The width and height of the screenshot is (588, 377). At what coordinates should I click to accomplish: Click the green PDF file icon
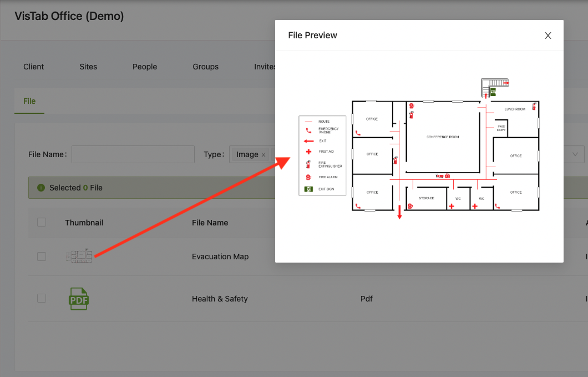tap(79, 299)
